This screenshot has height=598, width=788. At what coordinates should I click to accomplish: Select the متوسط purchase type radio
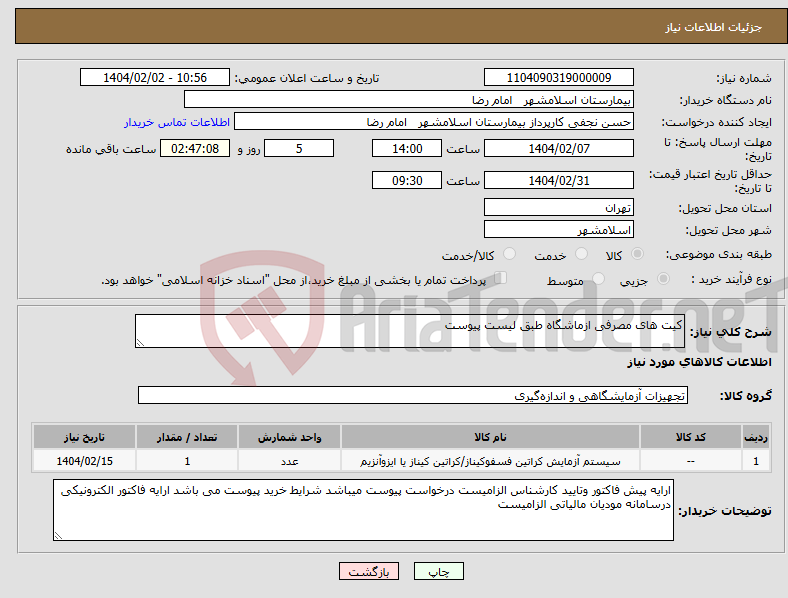coord(598,278)
